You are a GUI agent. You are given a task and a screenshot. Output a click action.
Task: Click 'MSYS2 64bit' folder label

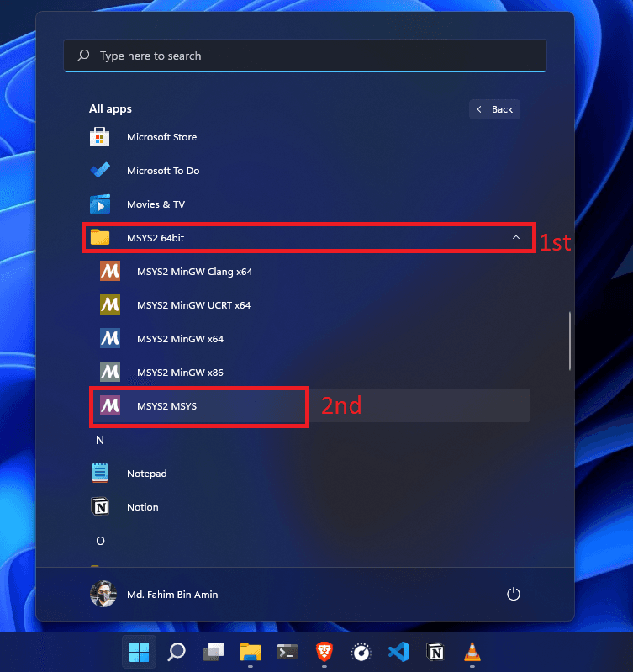tap(156, 238)
